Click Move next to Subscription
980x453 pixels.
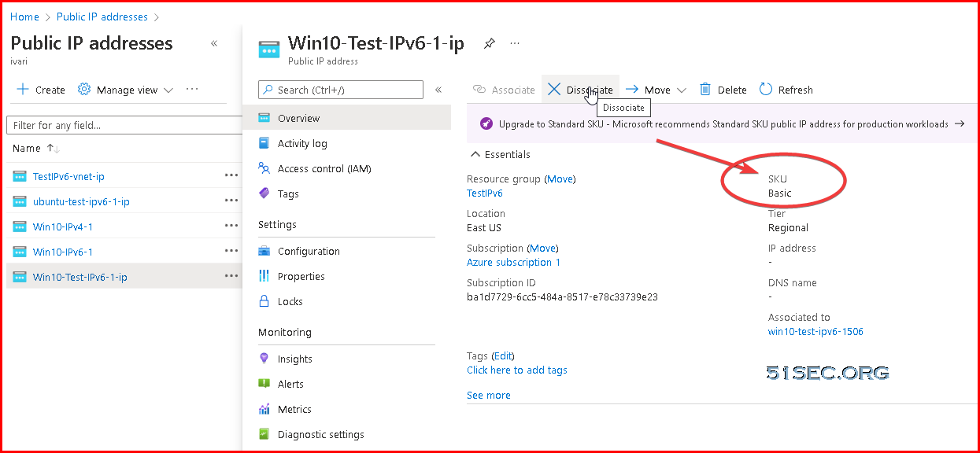tap(542, 248)
